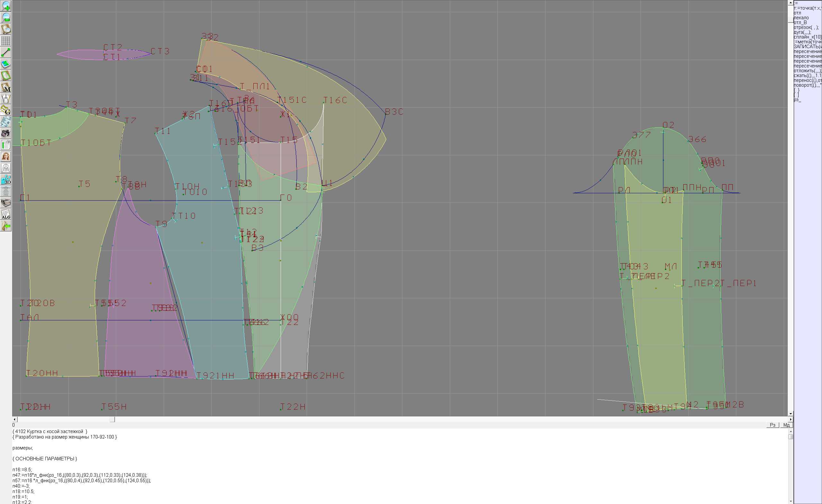
Task: Click the ALG algorithm icon
Action: point(6,214)
